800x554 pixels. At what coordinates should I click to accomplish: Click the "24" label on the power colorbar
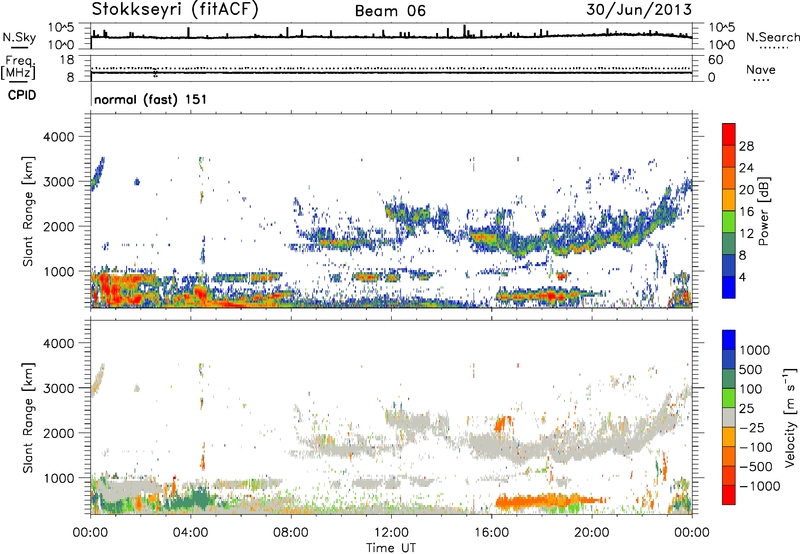coord(746,168)
